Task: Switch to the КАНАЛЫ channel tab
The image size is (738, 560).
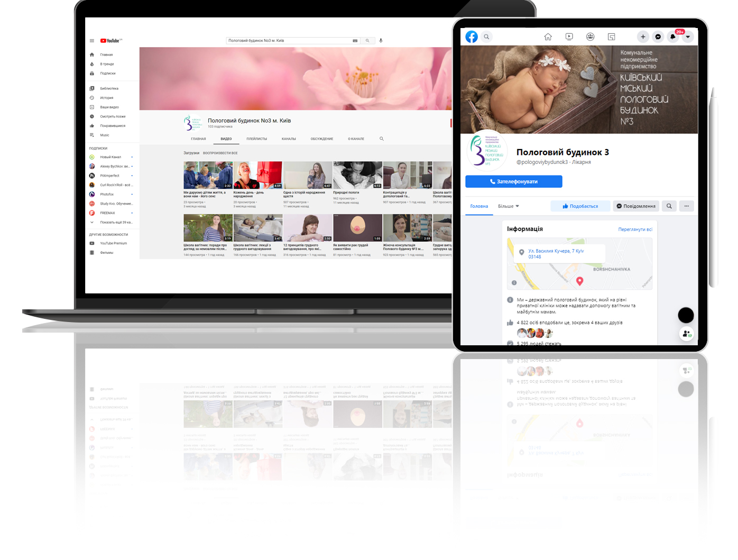Action: coord(289,139)
